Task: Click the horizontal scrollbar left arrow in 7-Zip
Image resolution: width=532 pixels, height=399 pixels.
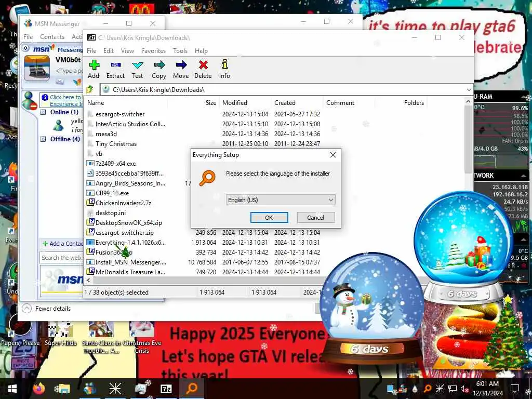Action: click(x=88, y=280)
